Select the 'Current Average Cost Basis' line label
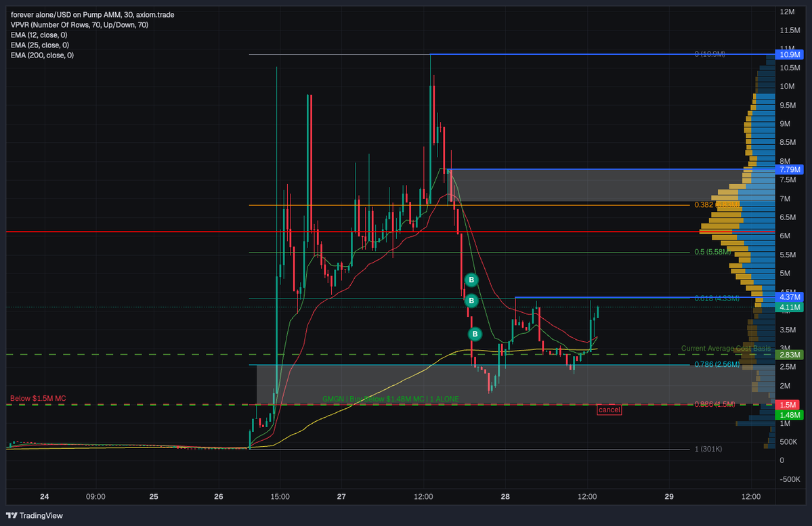This screenshot has height=526, width=812. click(725, 349)
